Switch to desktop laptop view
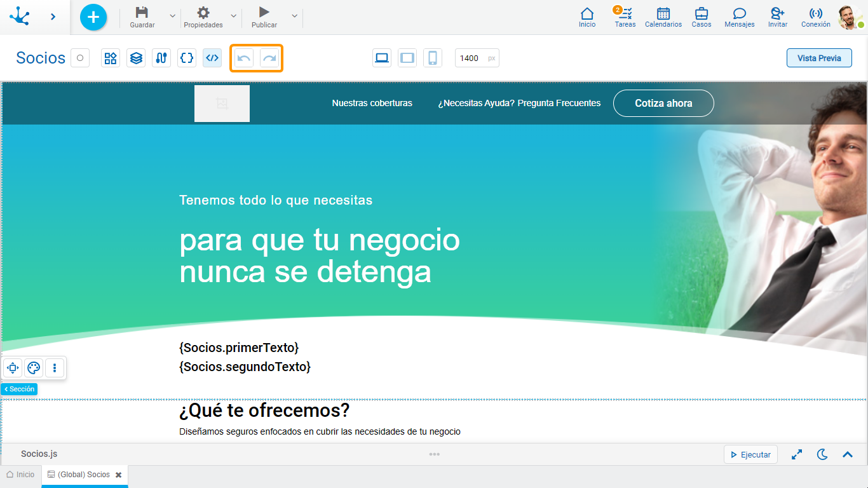Viewport: 868px width, 488px height. pyautogui.click(x=382, y=58)
